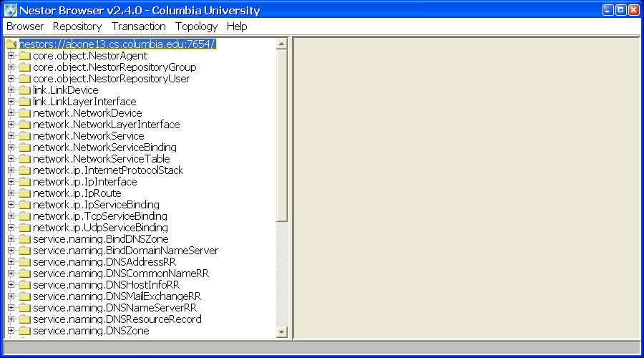Expand the network.NetworkService tree node

[11, 136]
